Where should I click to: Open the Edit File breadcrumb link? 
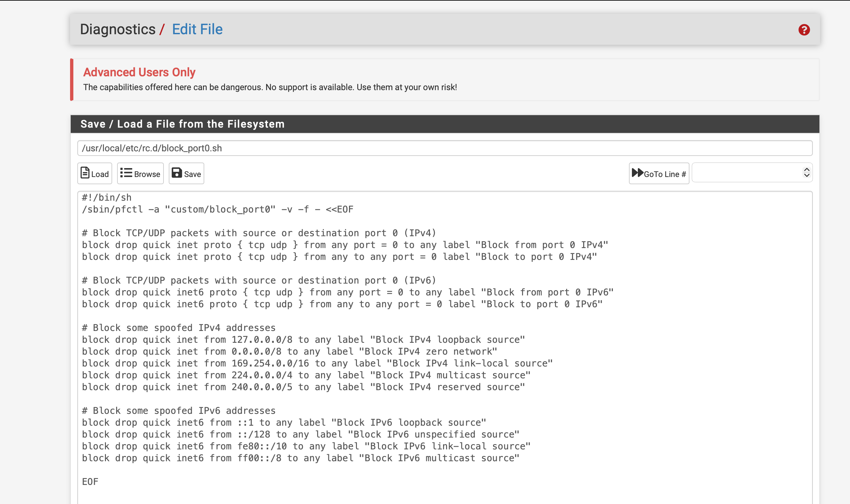pos(197,30)
